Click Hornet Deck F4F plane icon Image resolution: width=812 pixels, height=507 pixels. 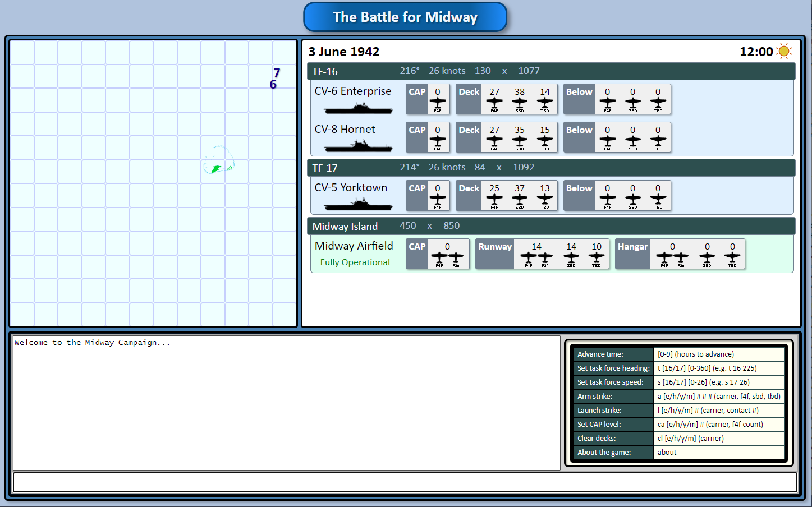(494, 142)
